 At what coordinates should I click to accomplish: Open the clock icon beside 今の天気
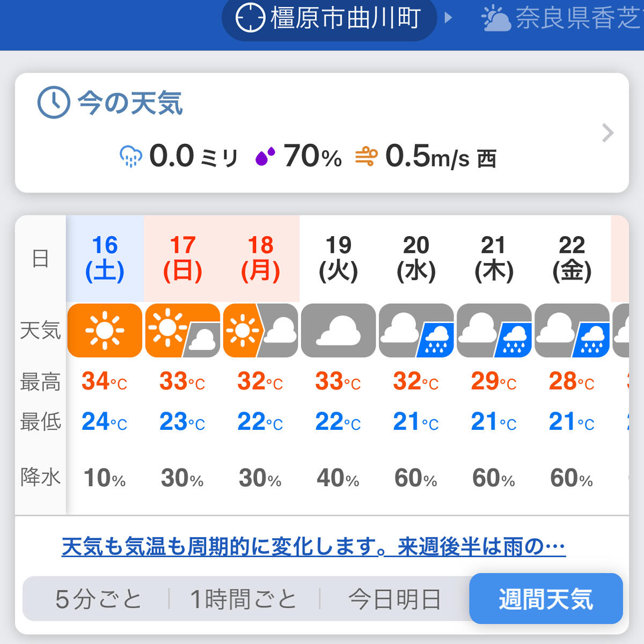pos(54,102)
